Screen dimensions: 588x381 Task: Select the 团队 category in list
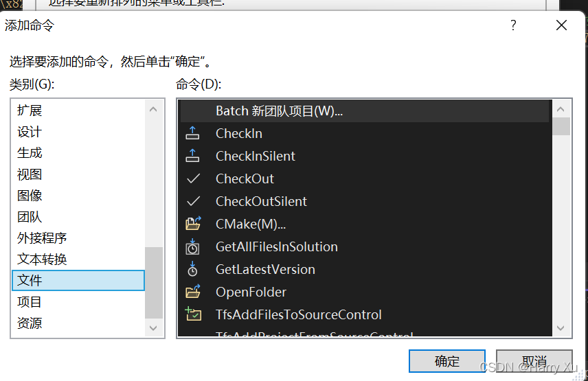[x=30, y=217]
